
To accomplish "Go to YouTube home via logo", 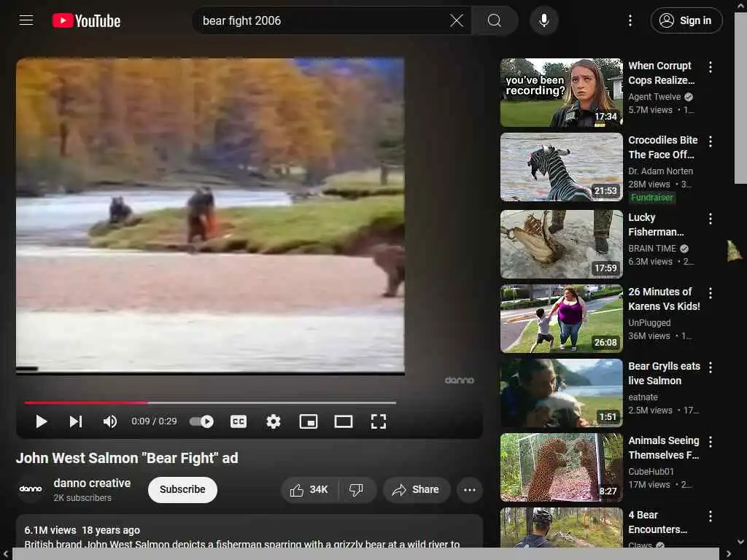I will [86, 20].
